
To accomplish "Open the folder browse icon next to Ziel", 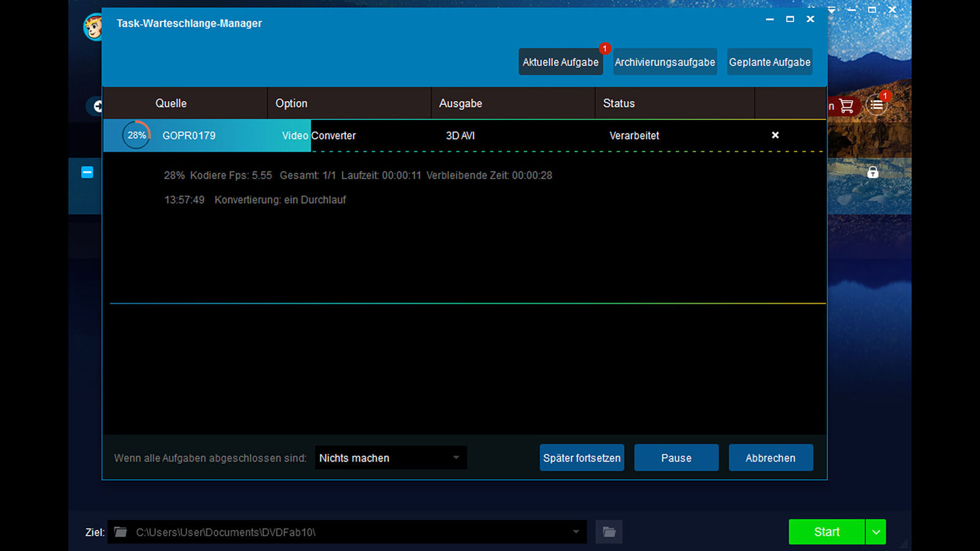I will click(608, 531).
